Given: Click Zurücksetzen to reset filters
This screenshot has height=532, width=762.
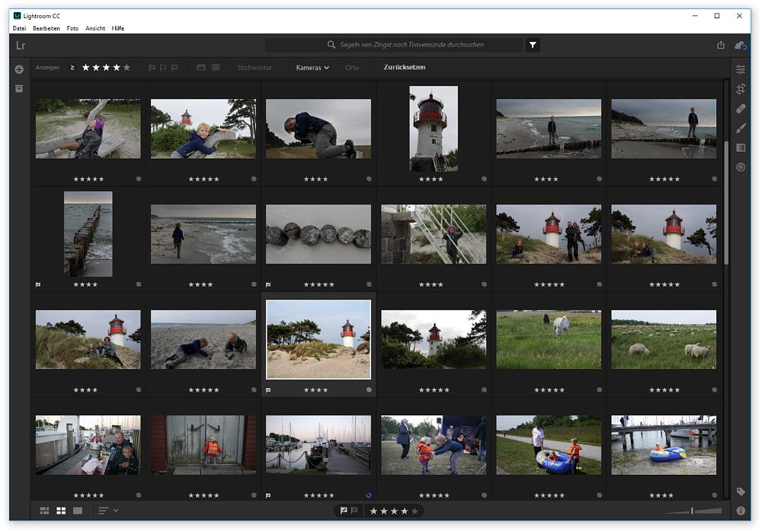Looking at the screenshot, I should point(404,68).
